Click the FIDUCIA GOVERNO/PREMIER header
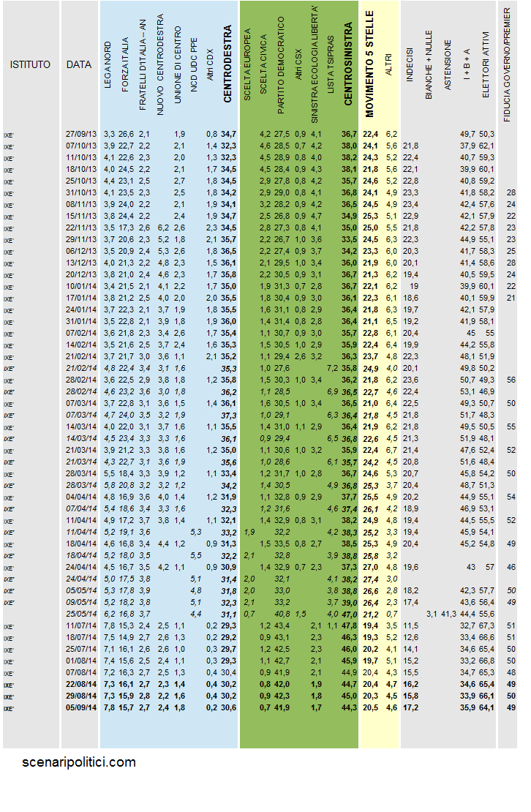This screenshot has width=531, height=812. (507, 64)
